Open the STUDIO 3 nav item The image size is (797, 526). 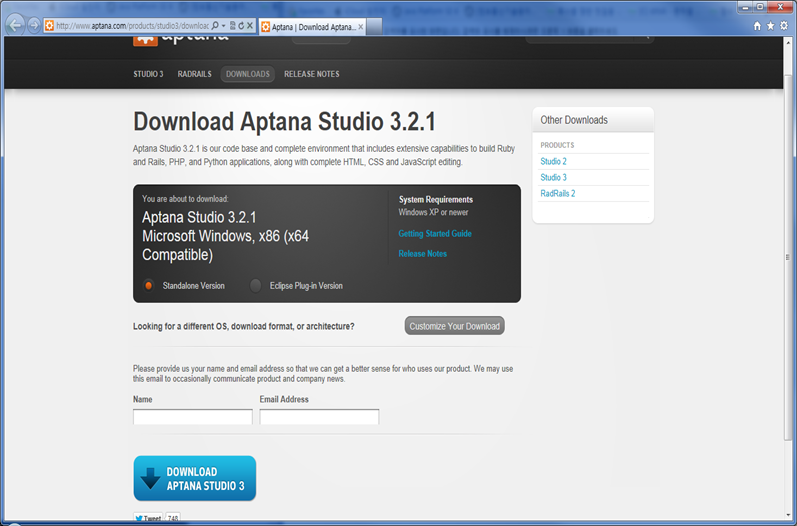pyautogui.click(x=148, y=74)
